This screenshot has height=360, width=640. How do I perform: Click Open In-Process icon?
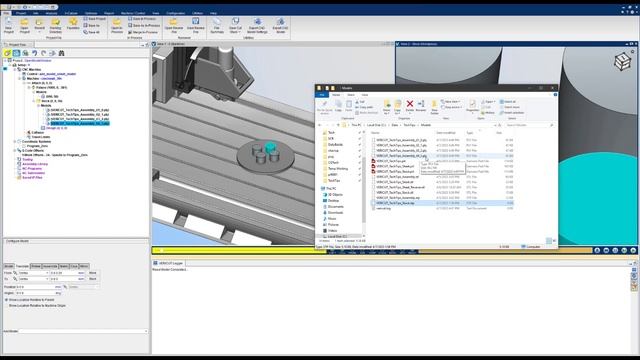coord(117,26)
